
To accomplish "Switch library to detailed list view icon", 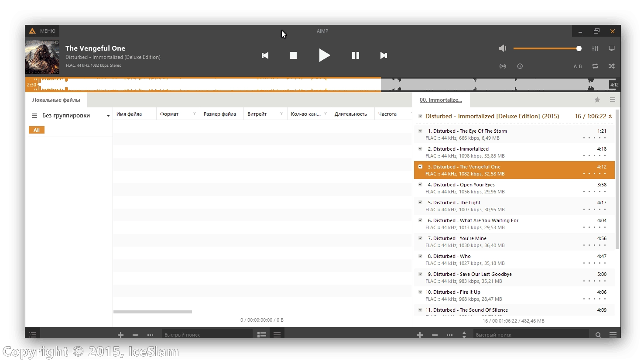I will [x=262, y=335].
